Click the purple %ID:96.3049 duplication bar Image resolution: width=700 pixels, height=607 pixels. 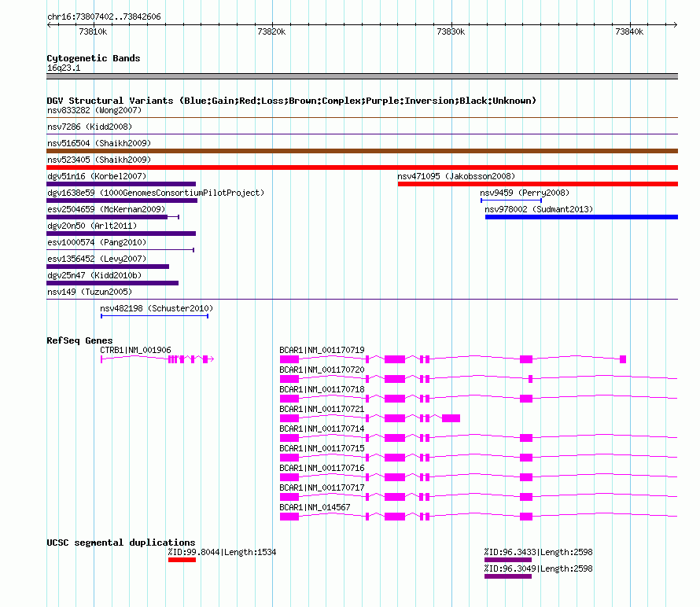[x=508, y=576]
